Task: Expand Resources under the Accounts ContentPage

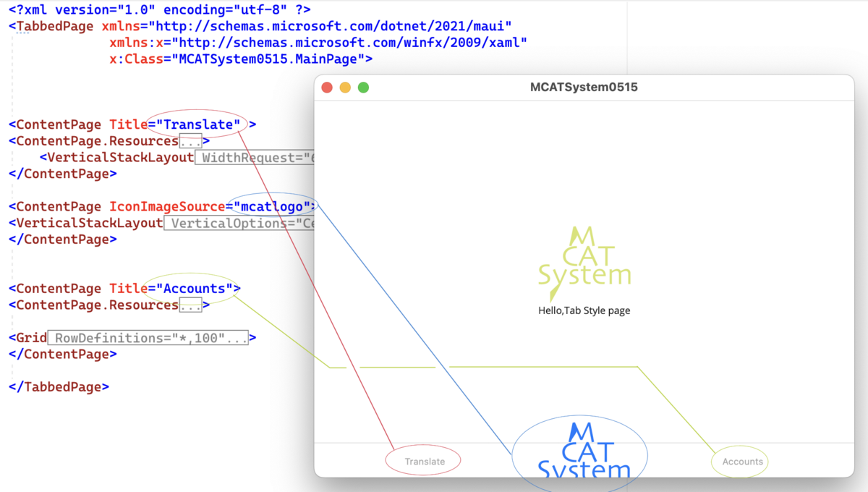Action: [x=191, y=305]
